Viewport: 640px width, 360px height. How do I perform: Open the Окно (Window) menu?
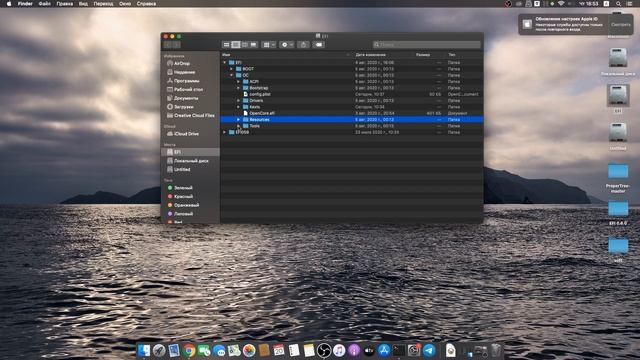125,4
